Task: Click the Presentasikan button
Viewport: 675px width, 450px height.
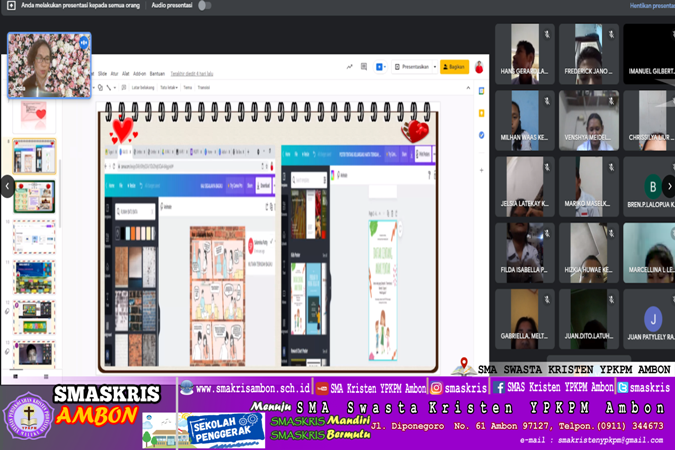Action: pos(412,67)
